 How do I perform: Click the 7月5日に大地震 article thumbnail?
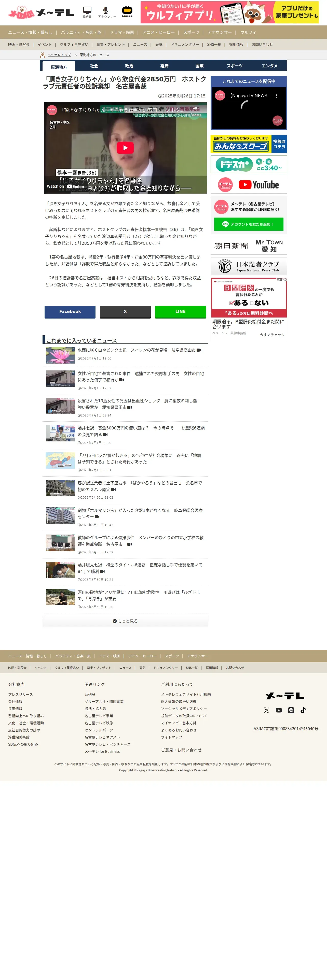(x=60, y=460)
